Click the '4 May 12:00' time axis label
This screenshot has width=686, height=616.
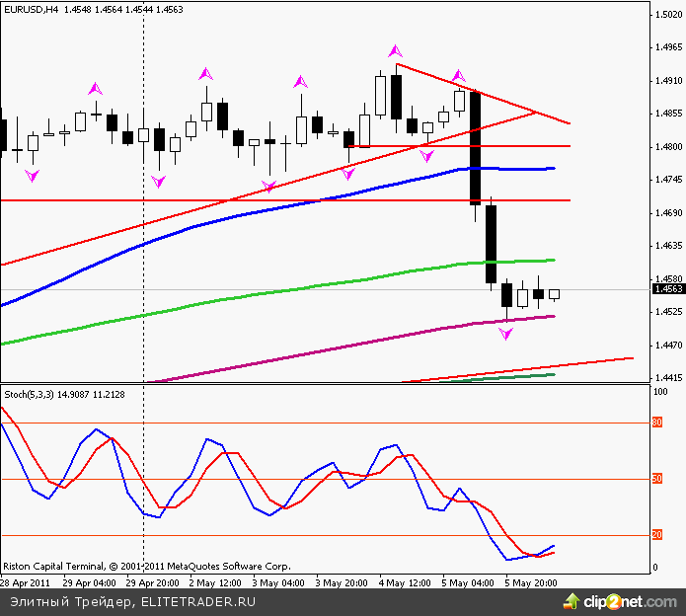pyautogui.click(x=403, y=582)
